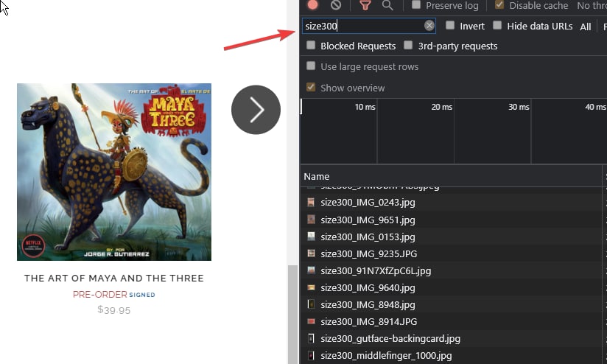
Task: Open the Maya and the Three cover image
Action: pos(114,172)
